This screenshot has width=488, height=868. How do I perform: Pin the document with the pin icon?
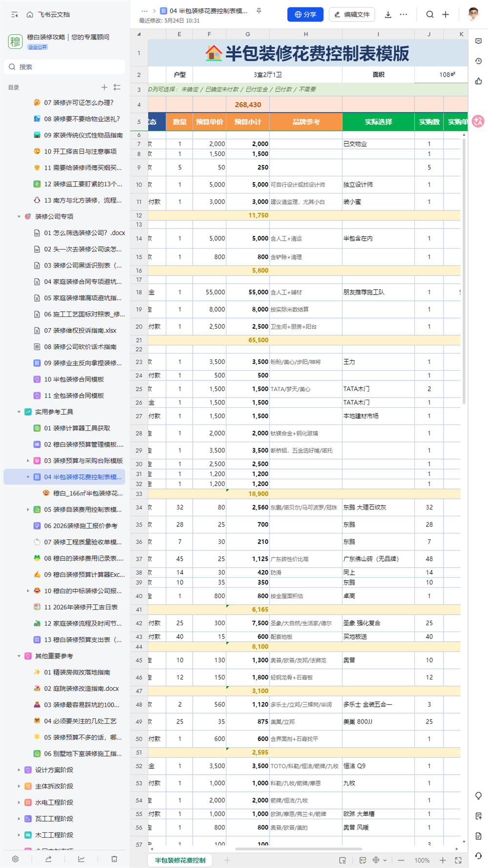[259, 11]
